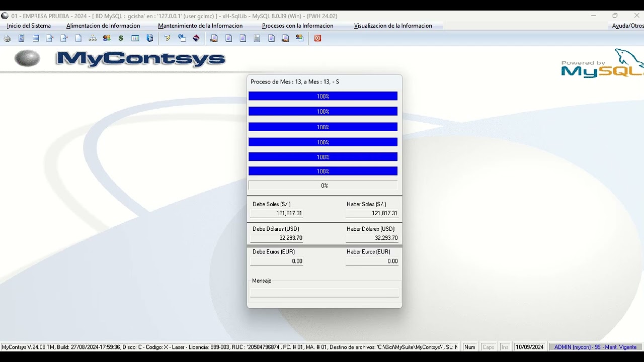The width and height of the screenshot is (644, 362).
Task: Open the Mantenimiento de la Informacion menu
Action: (x=200, y=26)
